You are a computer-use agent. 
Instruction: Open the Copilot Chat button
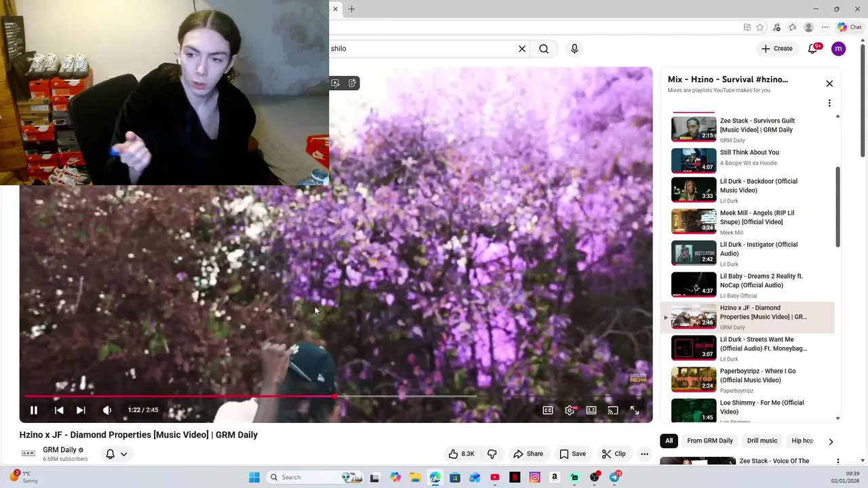(849, 27)
